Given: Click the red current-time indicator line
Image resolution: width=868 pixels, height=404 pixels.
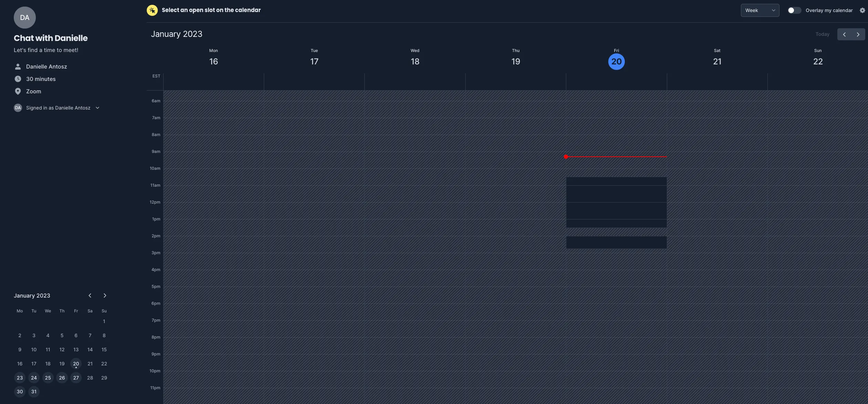Looking at the screenshot, I should click(616, 157).
